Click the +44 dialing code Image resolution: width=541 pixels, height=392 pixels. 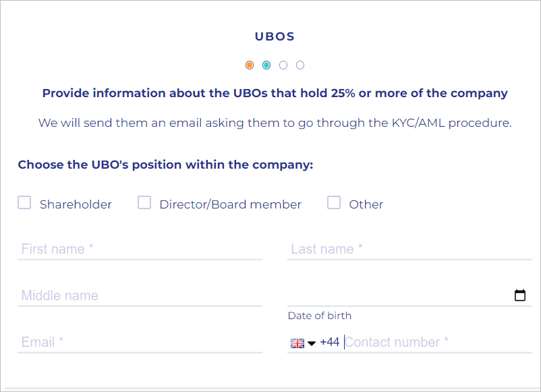329,342
